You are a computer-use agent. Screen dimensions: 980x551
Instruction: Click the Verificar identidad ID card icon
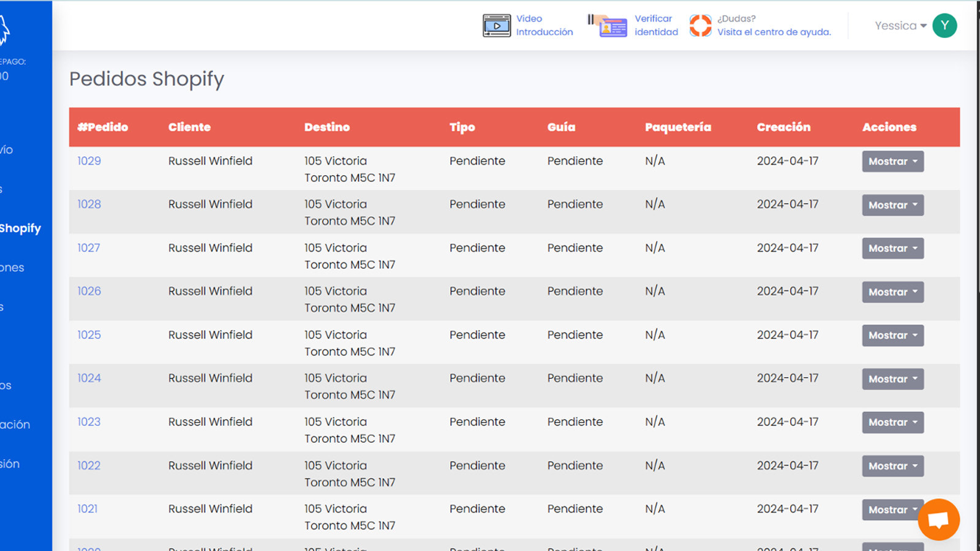(x=608, y=26)
